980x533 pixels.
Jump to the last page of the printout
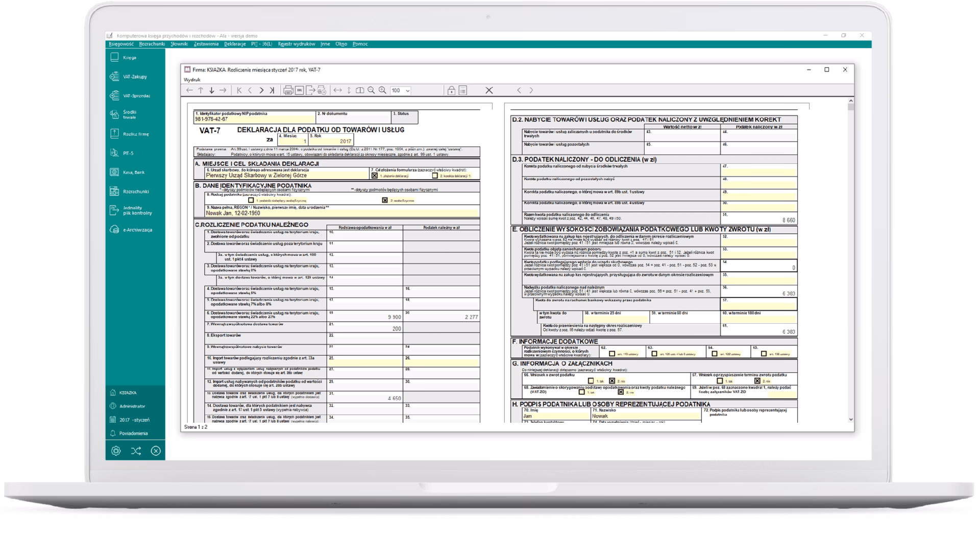[x=272, y=90]
